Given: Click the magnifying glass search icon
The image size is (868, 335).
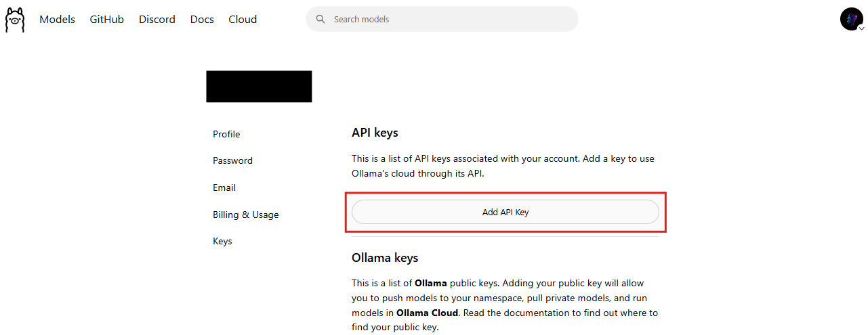Looking at the screenshot, I should click(x=321, y=20).
